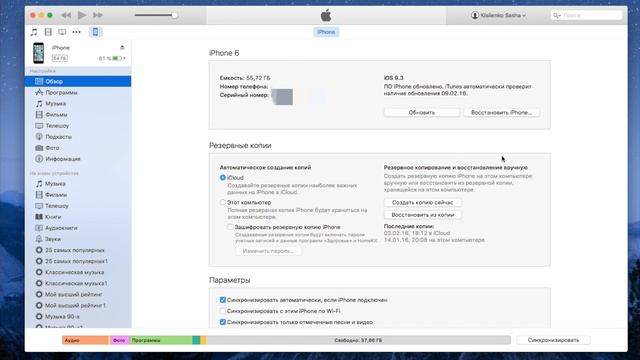
Task: Click Изменить пароль... button
Action: pos(268,251)
